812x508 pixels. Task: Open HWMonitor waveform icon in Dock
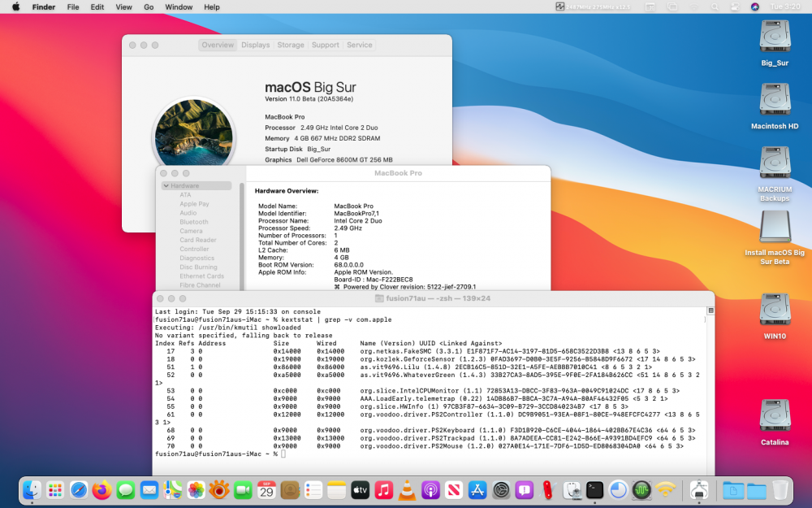641,490
